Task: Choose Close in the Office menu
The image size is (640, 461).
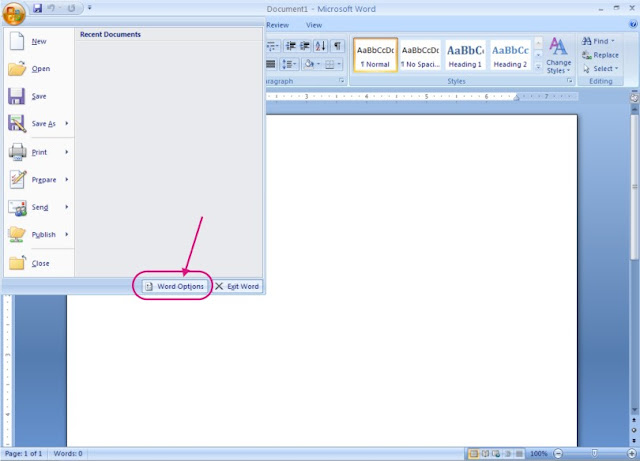Action: tap(39, 263)
